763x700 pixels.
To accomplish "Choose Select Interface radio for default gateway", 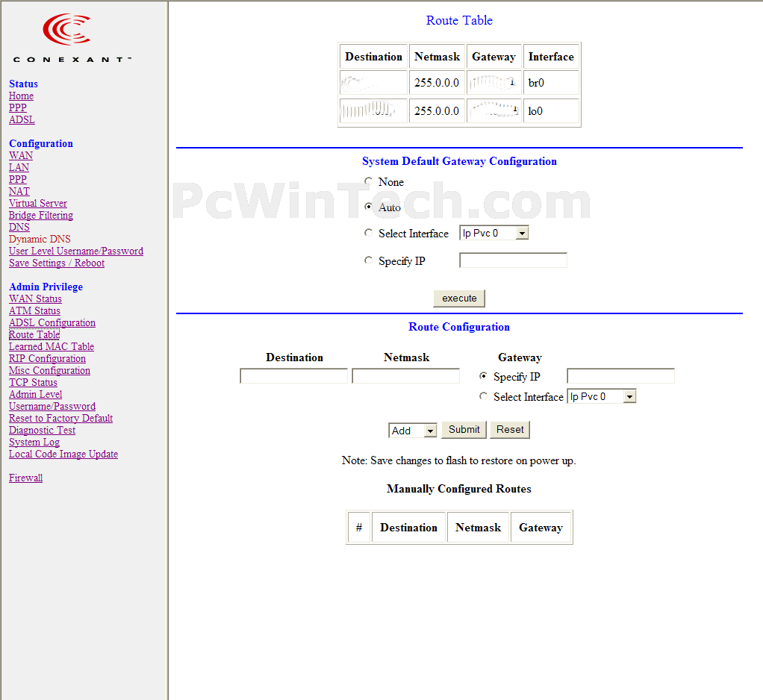I will pos(368,233).
